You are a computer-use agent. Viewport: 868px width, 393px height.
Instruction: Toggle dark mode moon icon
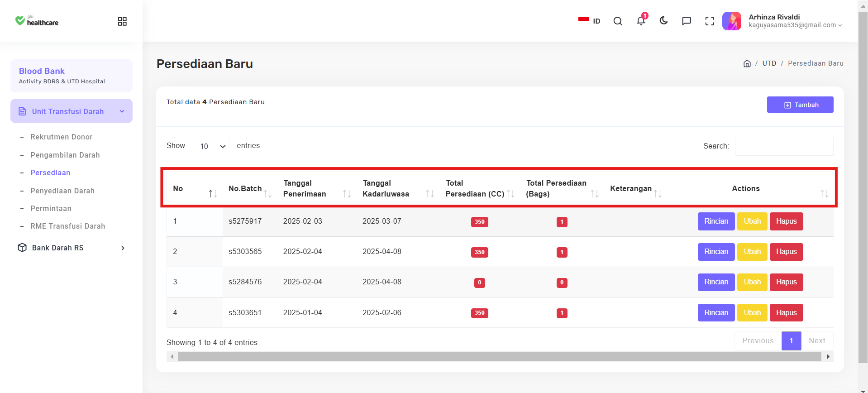(664, 21)
